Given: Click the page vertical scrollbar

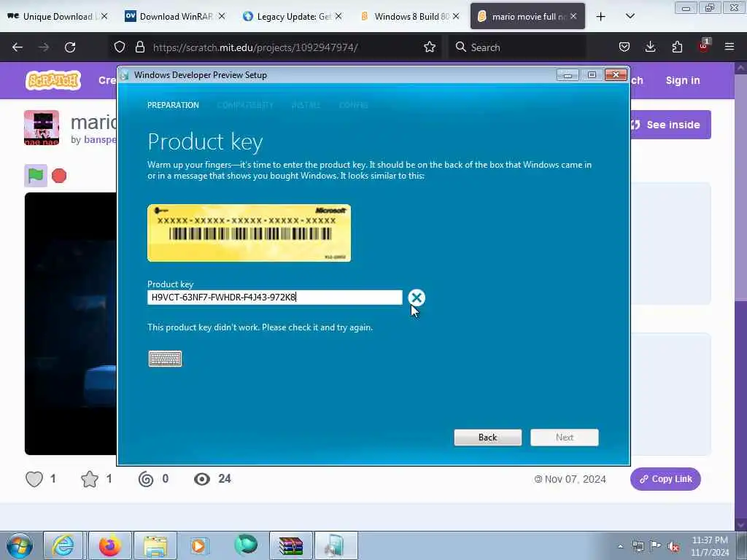Looking at the screenshot, I should pyautogui.click(x=741, y=295).
